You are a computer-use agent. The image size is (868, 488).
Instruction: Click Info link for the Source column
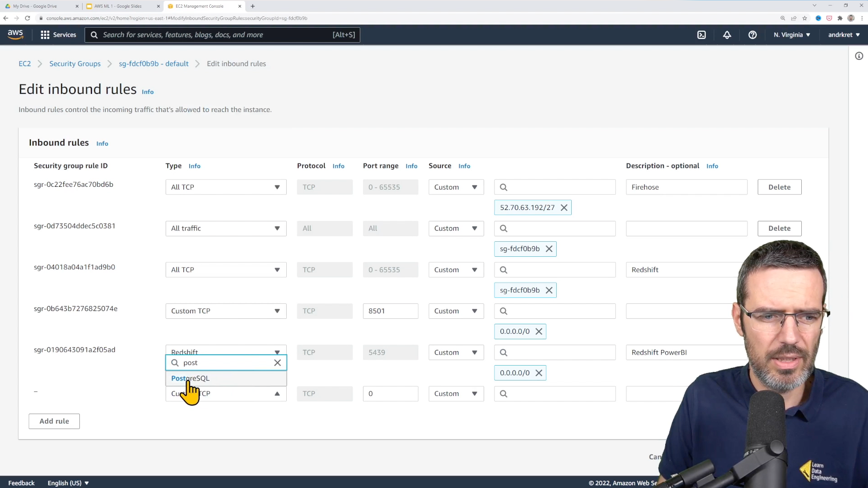tap(464, 166)
